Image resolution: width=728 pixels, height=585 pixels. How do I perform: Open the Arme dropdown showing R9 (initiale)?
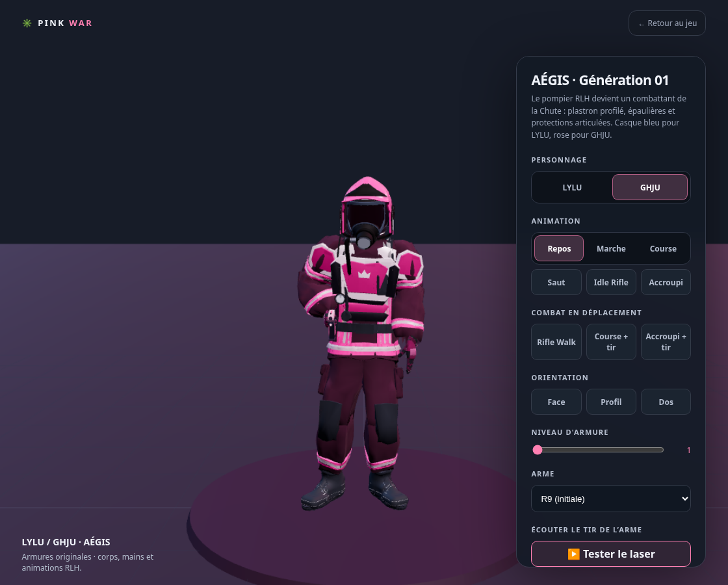coord(611,499)
